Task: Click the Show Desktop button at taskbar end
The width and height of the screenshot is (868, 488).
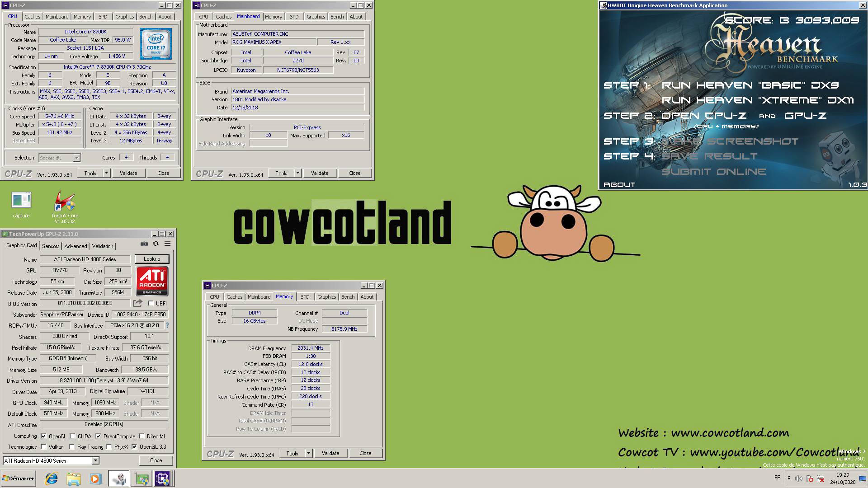Action: pos(862,479)
